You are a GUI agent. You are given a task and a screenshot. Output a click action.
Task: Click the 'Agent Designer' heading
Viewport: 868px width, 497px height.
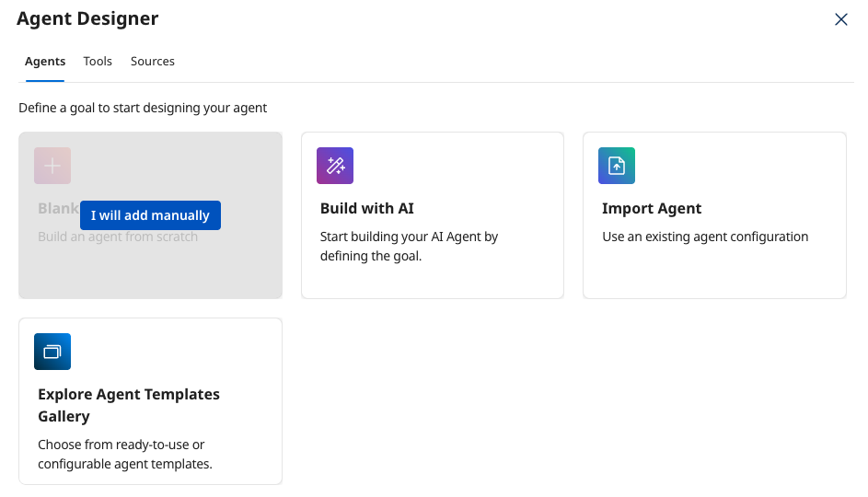tap(87, 19)
